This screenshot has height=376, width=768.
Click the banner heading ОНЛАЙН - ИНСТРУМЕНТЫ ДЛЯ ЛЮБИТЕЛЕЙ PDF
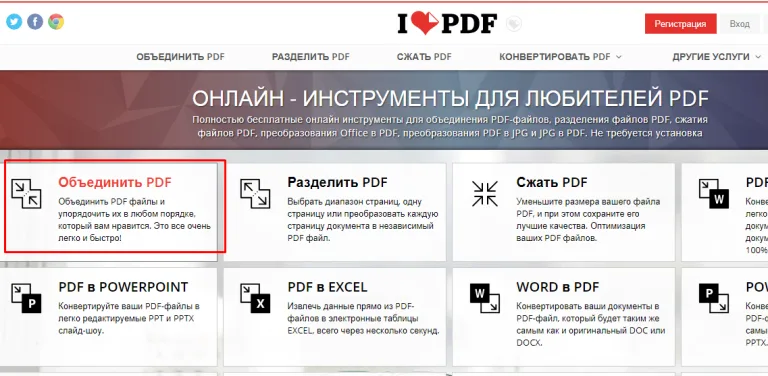[450, 99]
